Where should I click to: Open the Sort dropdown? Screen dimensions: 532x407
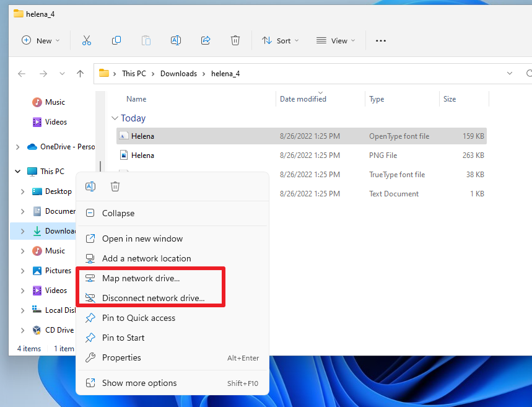[280, 40]
